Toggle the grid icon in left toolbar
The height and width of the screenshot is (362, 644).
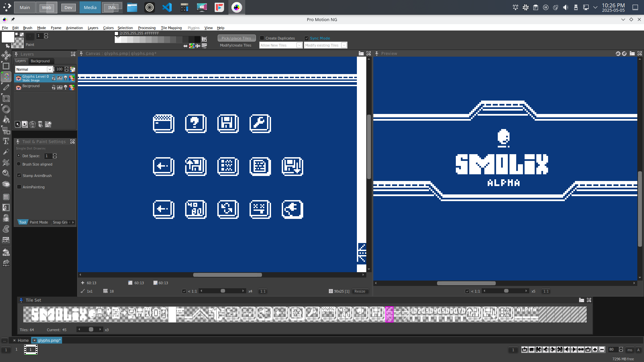pyautogui.click(x=6, y=197)
